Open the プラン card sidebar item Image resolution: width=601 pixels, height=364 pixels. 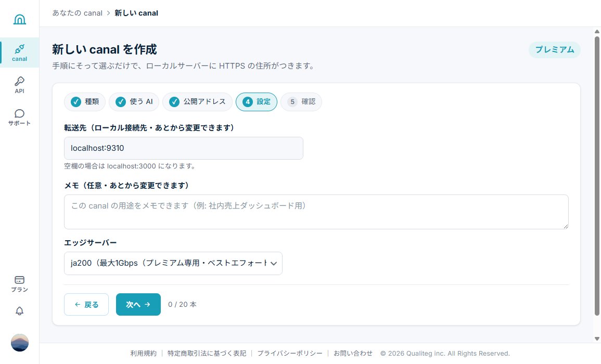(x=20, y=284)
